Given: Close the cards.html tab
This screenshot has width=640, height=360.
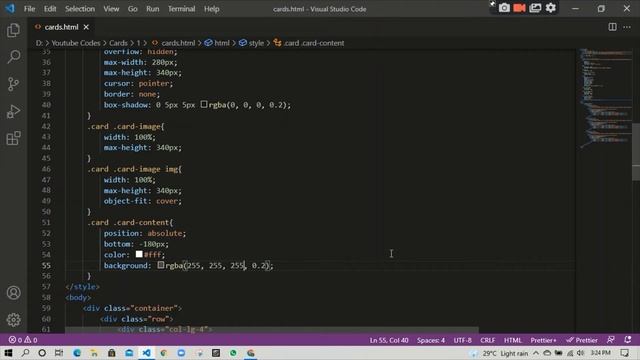Looking at the screenshot, I should [86, 27].
